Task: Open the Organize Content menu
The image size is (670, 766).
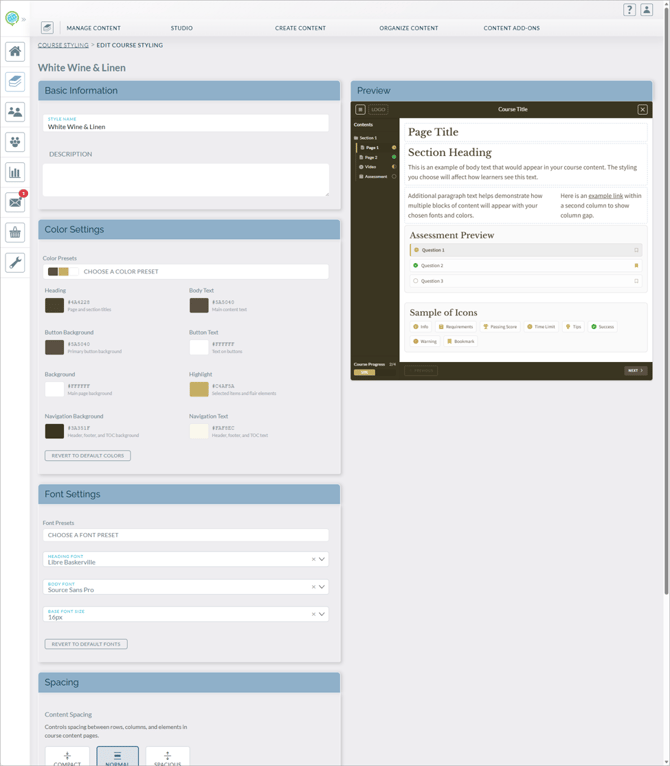Action: click(409, 28)
